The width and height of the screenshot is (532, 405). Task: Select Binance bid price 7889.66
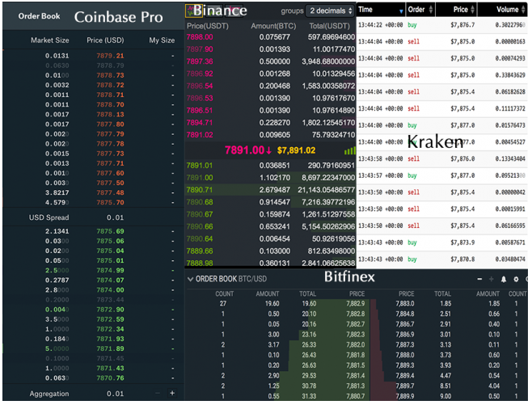pos(200,251)
